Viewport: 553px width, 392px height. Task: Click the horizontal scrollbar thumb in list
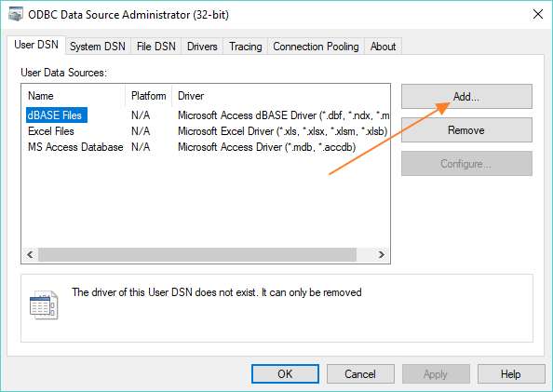pyautogui.click(x=197, y=255)
